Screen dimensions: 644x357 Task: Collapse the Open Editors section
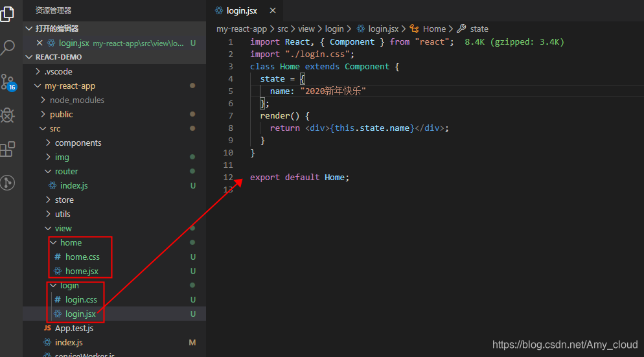tap(29, 29)
